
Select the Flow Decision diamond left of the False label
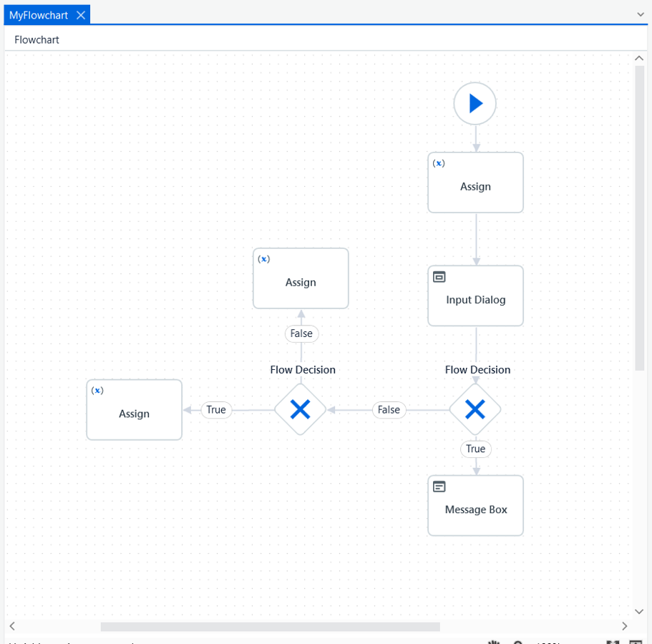coord(300,409)
